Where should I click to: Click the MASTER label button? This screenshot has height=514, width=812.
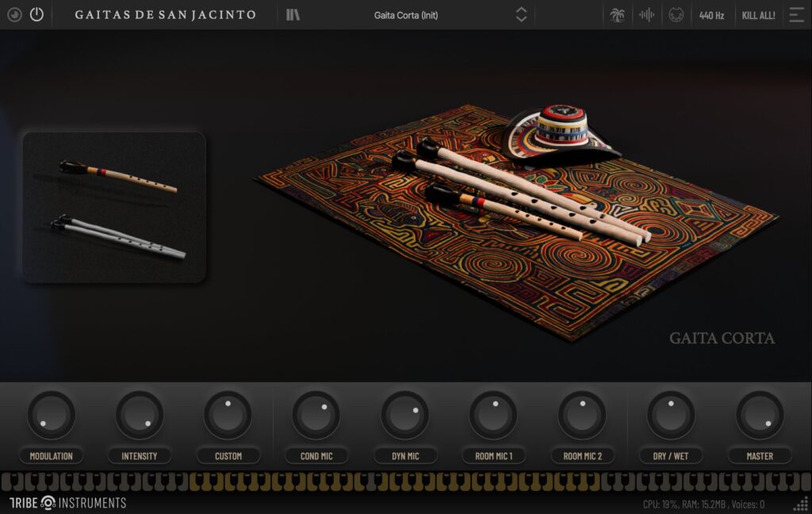[x=760, y=456]
